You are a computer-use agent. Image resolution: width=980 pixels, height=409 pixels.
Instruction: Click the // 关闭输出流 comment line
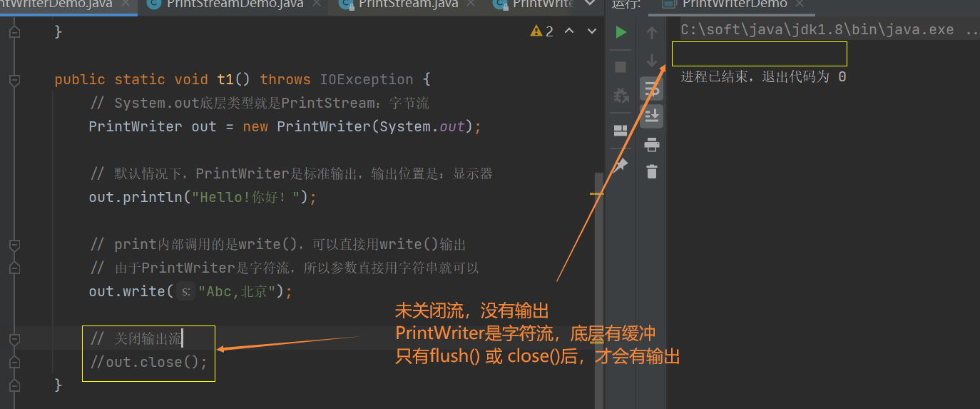138,338
